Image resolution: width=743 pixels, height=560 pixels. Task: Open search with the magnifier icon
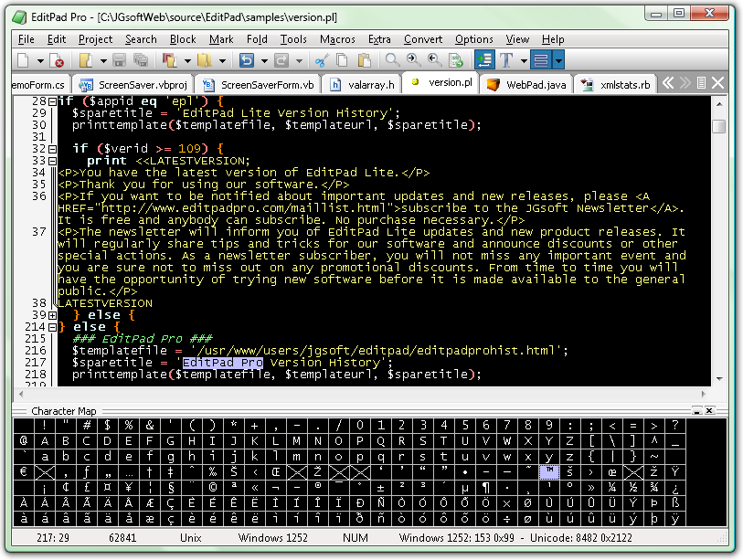(392, 60)
